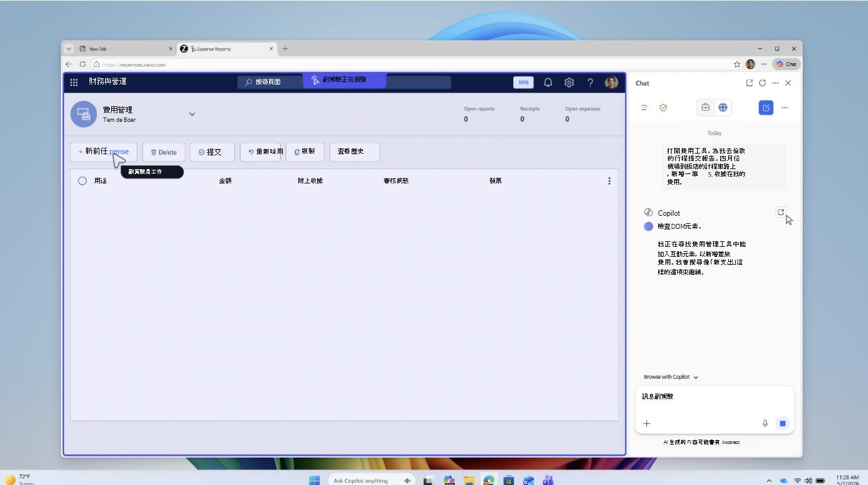Open a new browser tab with plus

[x=285, y=48]
